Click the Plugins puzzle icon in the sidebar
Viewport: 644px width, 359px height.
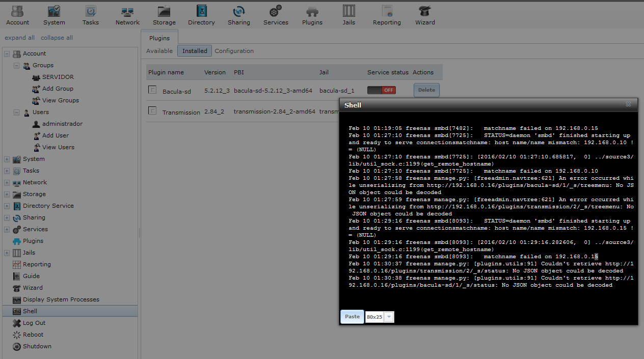pyautogui.click(x=17, y=241)
